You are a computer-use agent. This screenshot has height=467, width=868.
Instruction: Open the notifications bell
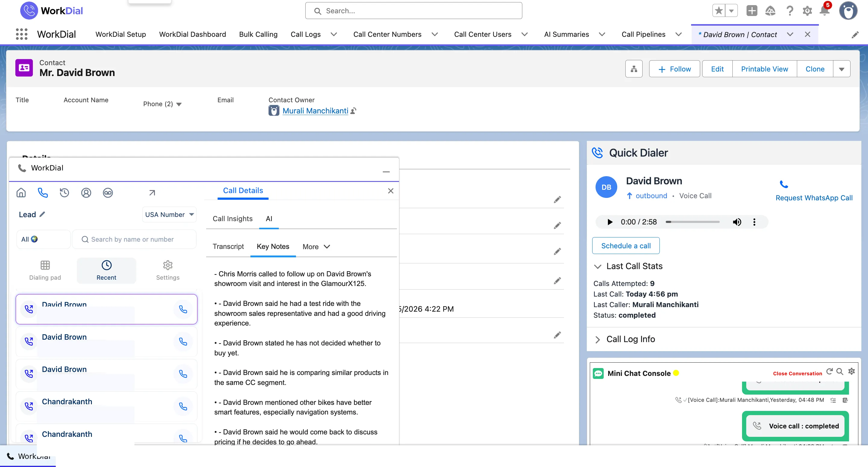pos(825,11)
